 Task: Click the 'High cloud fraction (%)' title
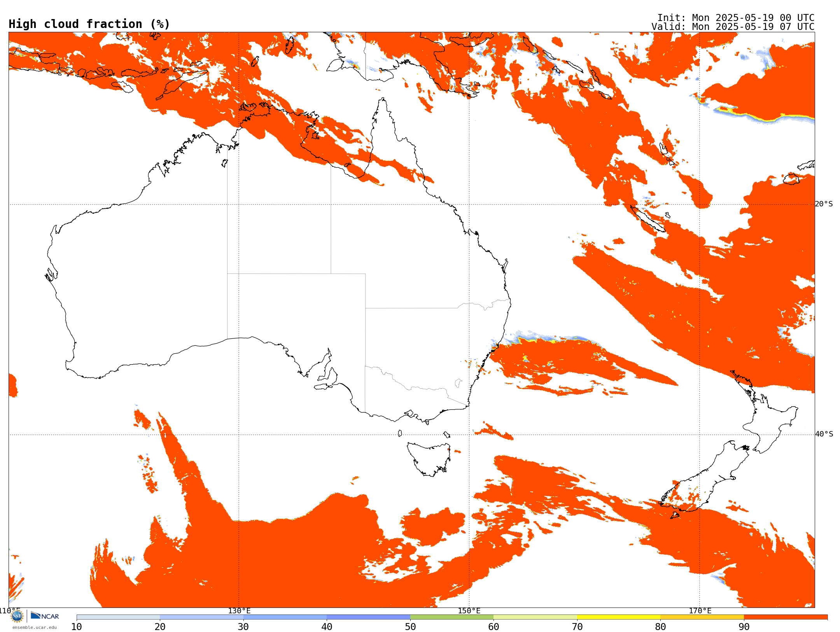(89, 24)
